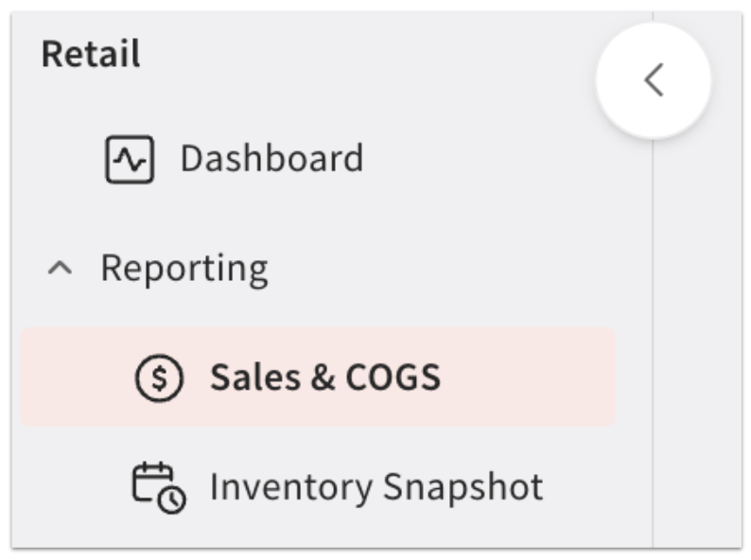Collapse the sidebar with the left chevron

[x=653, y=80]
